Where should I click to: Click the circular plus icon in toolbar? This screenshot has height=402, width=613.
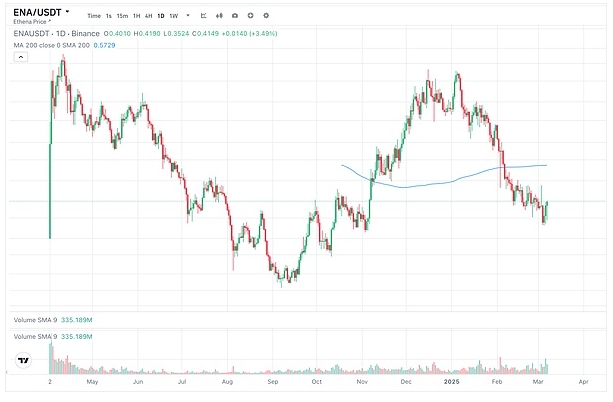click(250, 16)
